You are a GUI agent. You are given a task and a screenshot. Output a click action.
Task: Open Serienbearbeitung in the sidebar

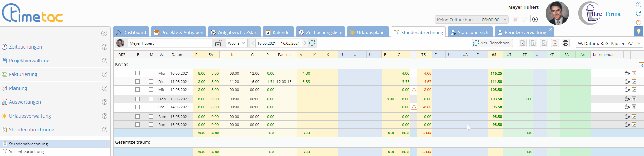27,152
